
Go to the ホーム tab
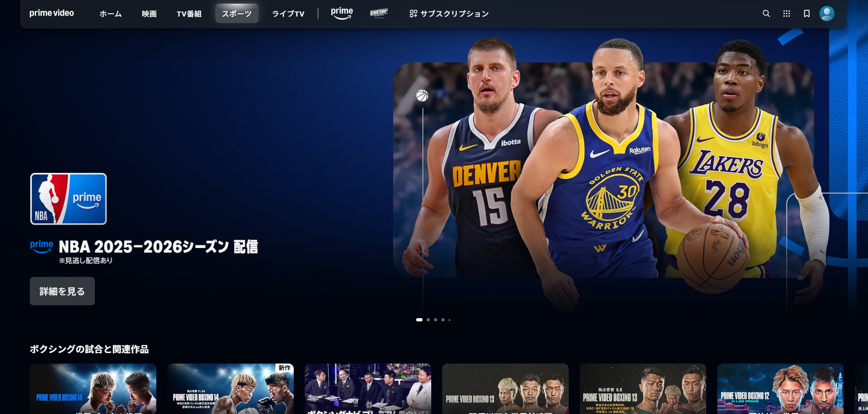point(110,14)
